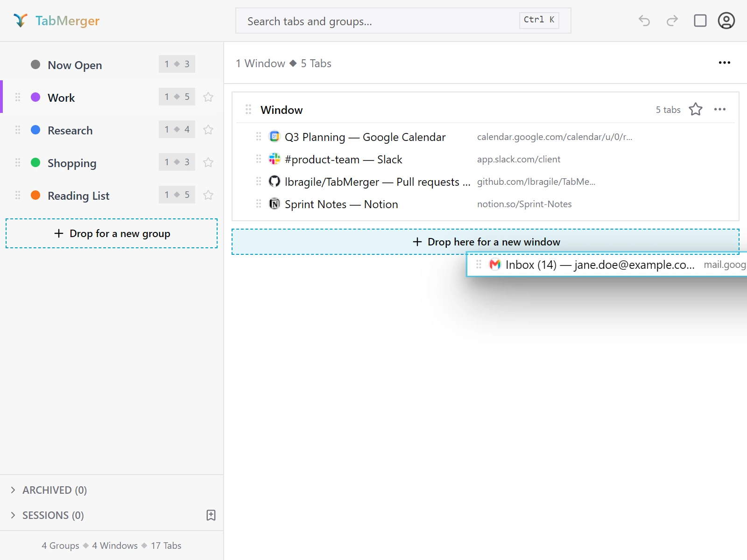Click Drop for a new group button
This screenshot has width=747, height=560.
click(112, 233)
